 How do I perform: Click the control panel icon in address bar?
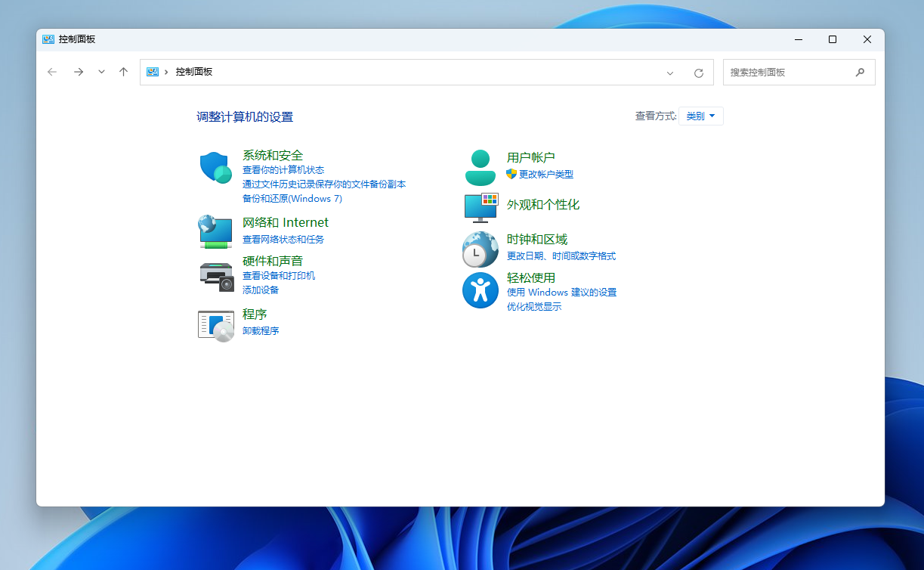(x=153, y=72)
